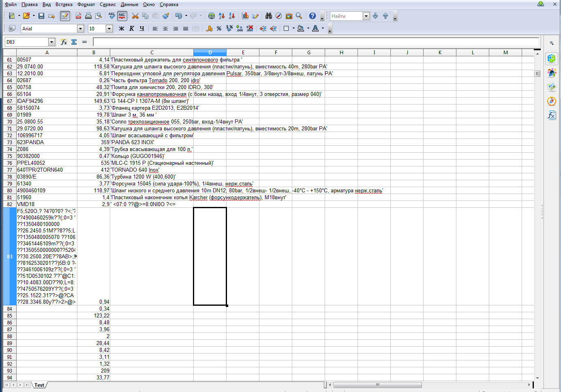Open Borders dropdown arrow
Viewport: 561px width, 392px height.
coord(293,28)
